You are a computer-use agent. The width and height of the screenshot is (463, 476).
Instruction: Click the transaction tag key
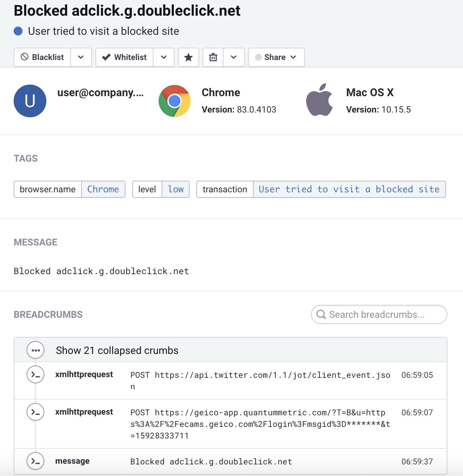click(x=225, y=189)
